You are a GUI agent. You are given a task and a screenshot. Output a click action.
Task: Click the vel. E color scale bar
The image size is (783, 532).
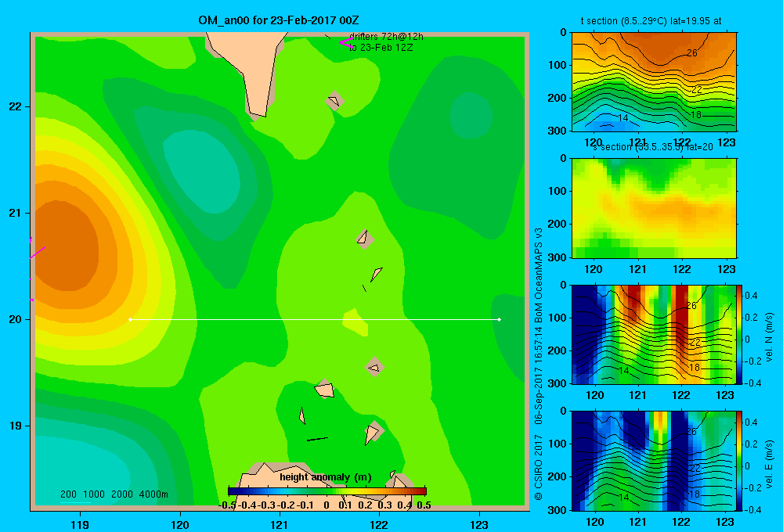[739, 461]
